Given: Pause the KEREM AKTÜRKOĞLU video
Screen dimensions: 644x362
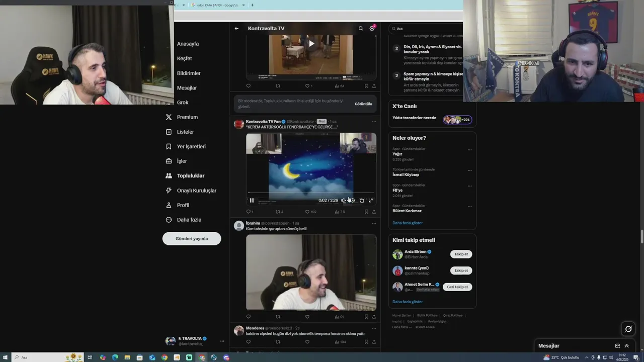Looking at the screenshot, I should point(252,200).
